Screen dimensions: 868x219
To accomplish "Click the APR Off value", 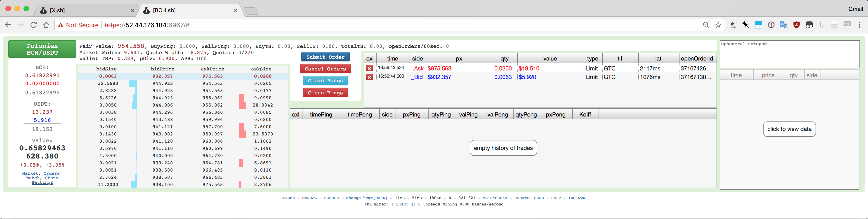I will click(201, 58).
